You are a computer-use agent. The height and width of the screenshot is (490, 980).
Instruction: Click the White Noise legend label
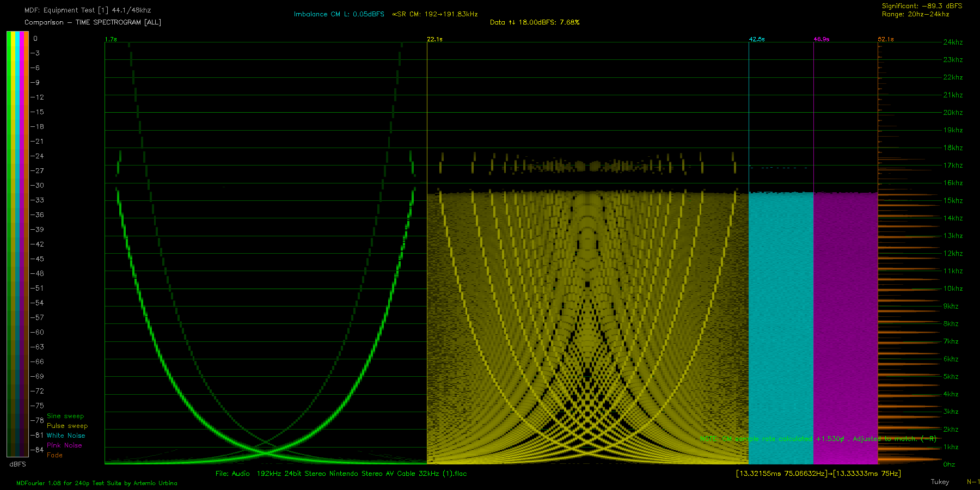click(x=66, y=436)
